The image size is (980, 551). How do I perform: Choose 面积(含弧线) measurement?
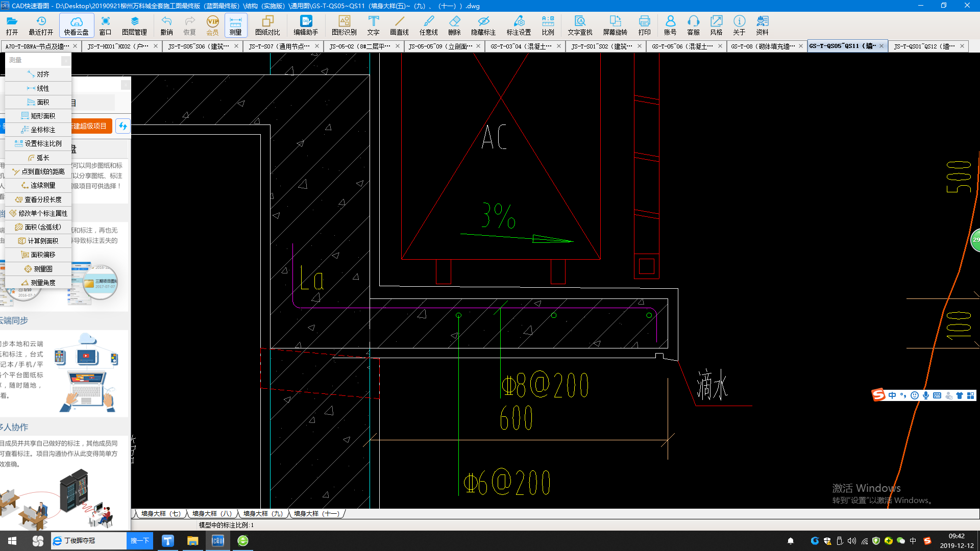click(x=38, y=227)
